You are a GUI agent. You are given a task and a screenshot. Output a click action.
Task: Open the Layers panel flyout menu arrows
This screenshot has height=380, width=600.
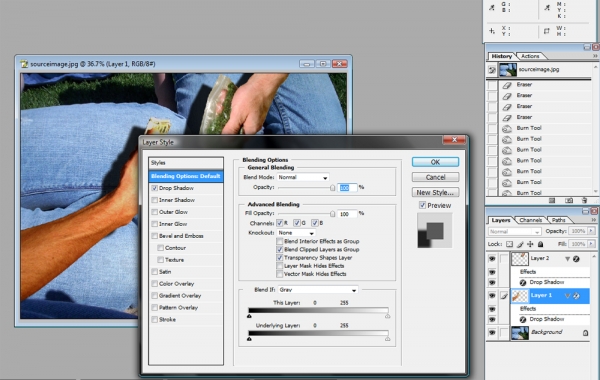pos(594,220)
